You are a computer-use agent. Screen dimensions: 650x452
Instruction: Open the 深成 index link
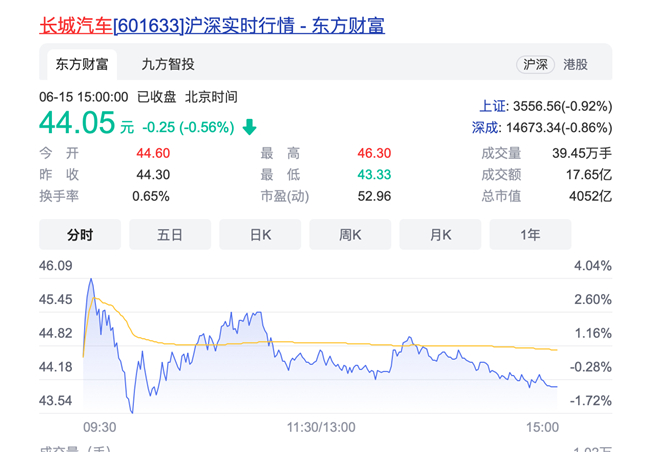(485, 127)
